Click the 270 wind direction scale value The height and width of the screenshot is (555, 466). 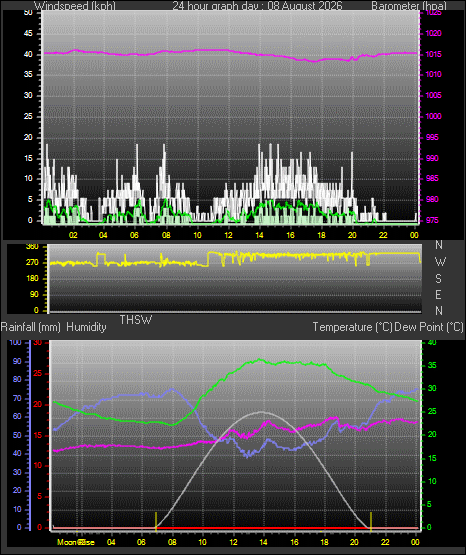point(32,263)
